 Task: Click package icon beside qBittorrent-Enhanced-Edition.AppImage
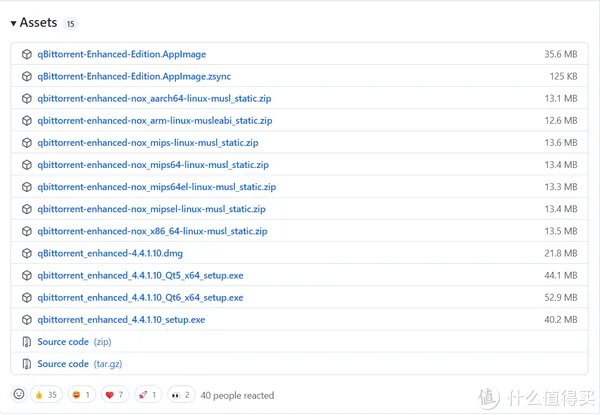[27, 54]
